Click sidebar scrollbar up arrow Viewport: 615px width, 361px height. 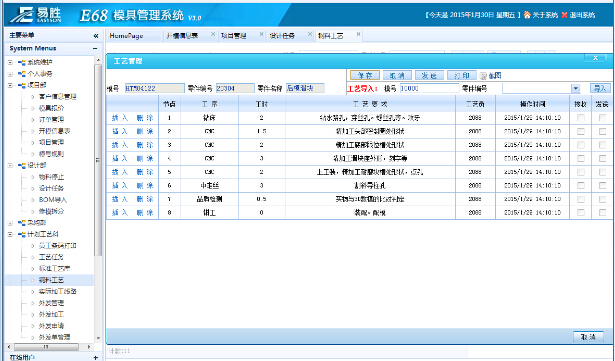click(x=98, y=60)
